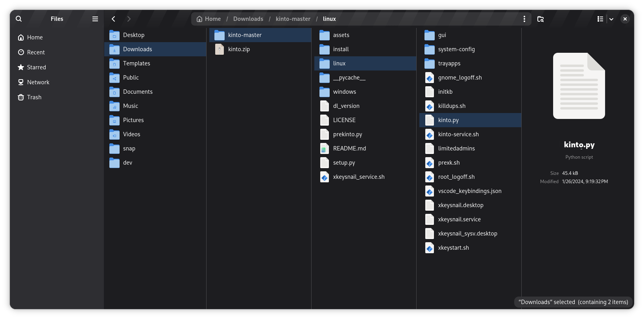Open the search magnifier icon
The image size is (644, 319).
(19, 19)
